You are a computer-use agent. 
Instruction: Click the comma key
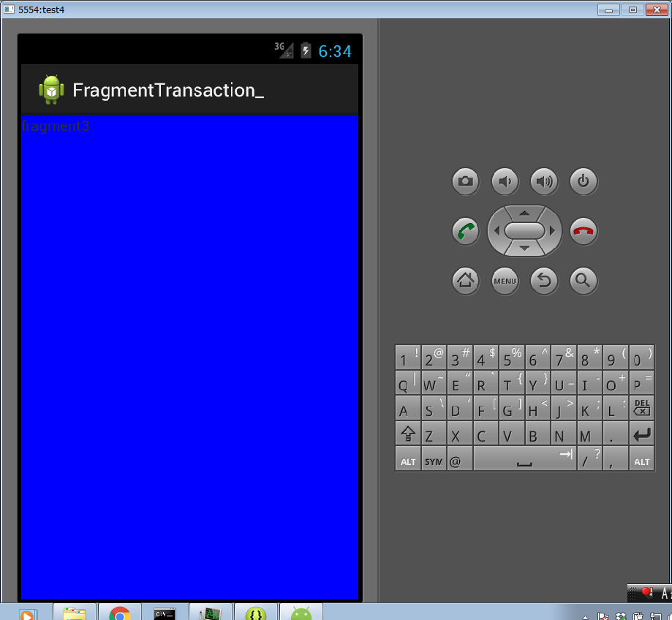pos(616,459)
